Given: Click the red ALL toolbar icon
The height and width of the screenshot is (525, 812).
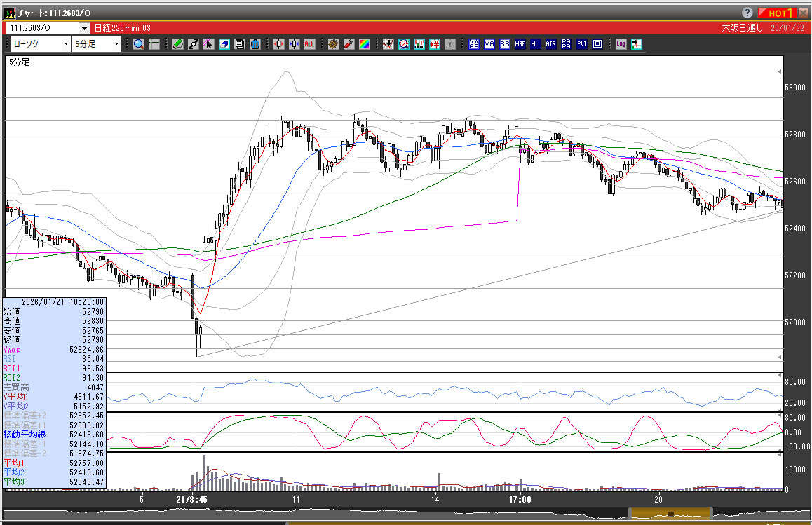Looking at the screenshot, I should pos(309,44).
